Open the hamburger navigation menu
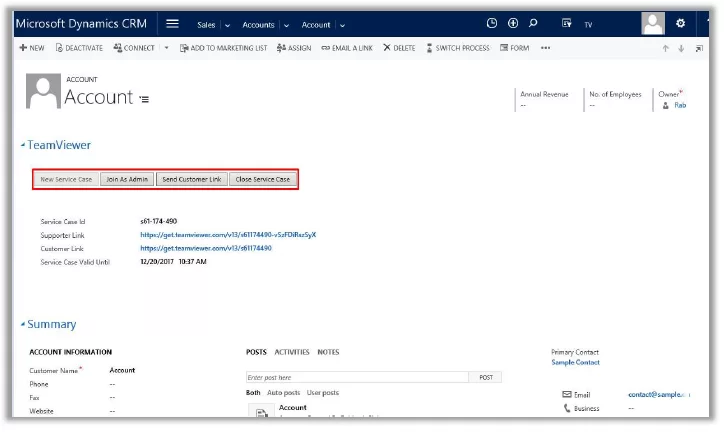 click(x=172, y=24)
